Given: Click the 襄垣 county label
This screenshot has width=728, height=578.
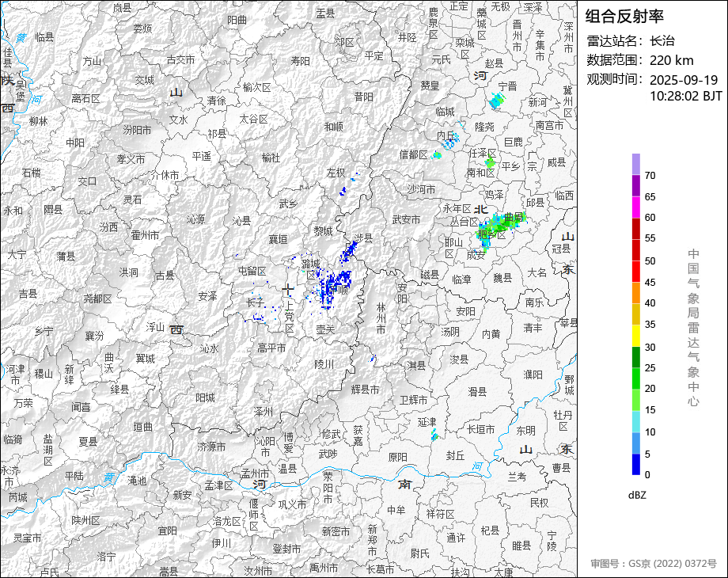Looking at the screenshot, I should click(278, 239).
